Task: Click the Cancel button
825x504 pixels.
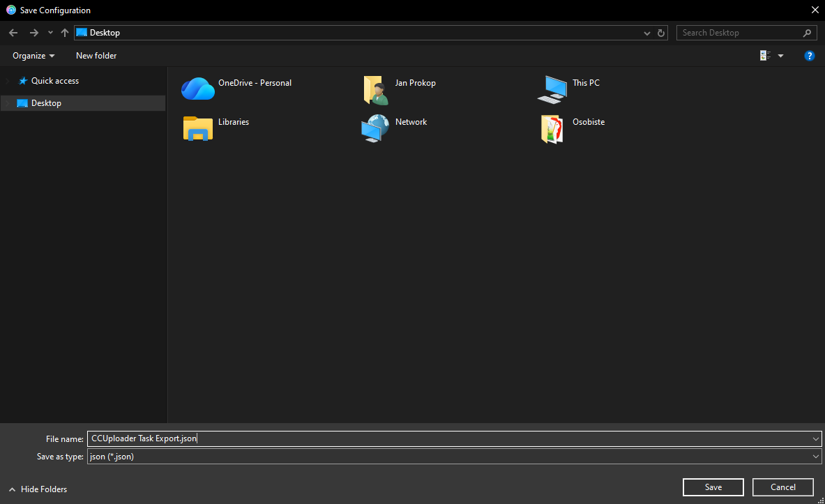Action: pyautogui.click(x=783, y=487)
